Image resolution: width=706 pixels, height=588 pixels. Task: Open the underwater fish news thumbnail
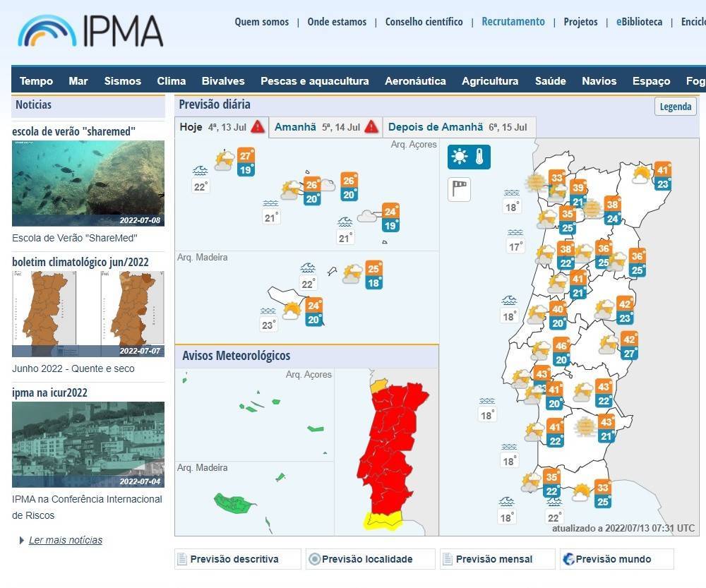88,184
